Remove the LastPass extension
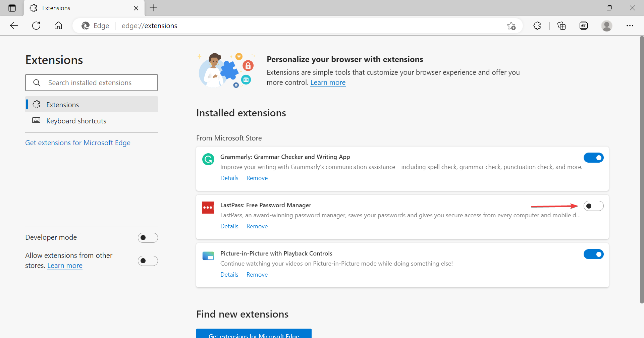Screen dimensions: 644x338 [x=257, y=226]
